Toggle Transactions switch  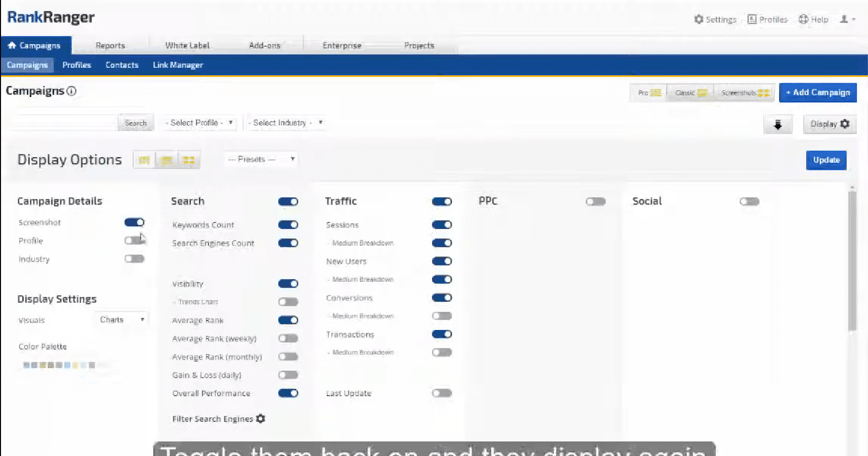point(442,334)
